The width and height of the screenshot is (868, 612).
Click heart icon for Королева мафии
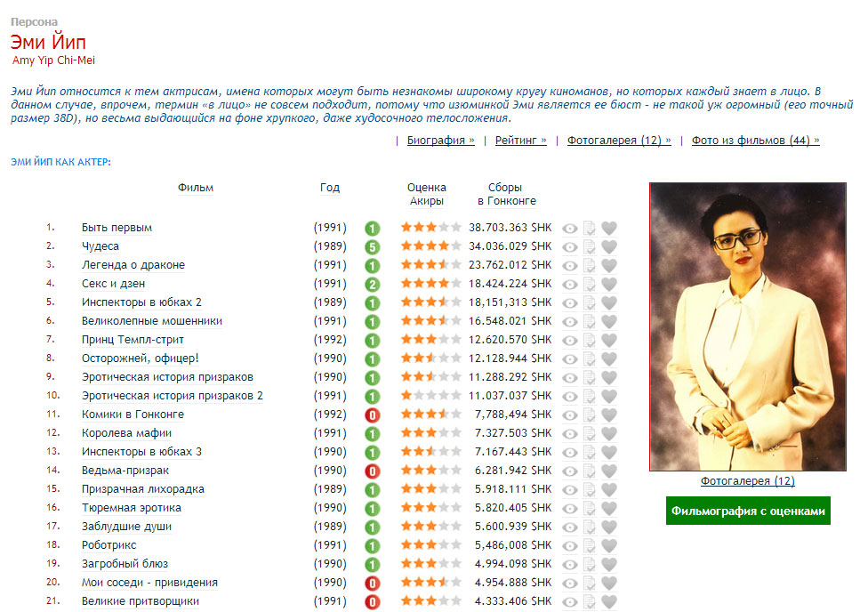[609, 433]
